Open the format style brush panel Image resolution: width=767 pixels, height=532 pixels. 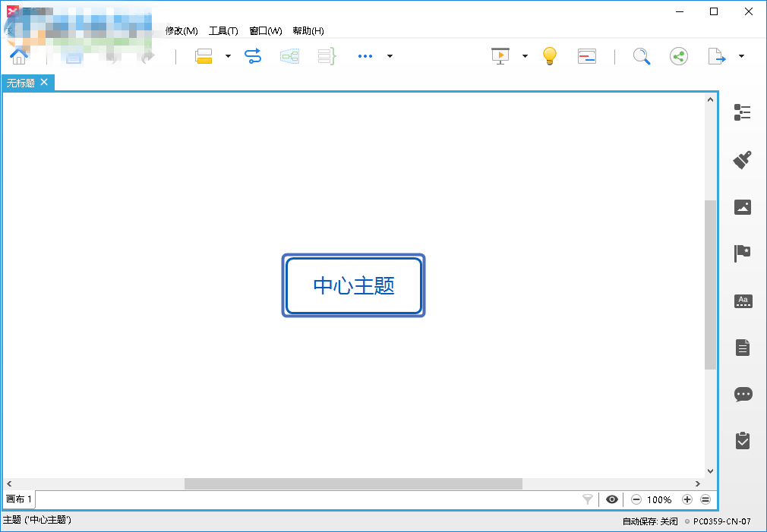pyautogui.click(x=743, y=159)
